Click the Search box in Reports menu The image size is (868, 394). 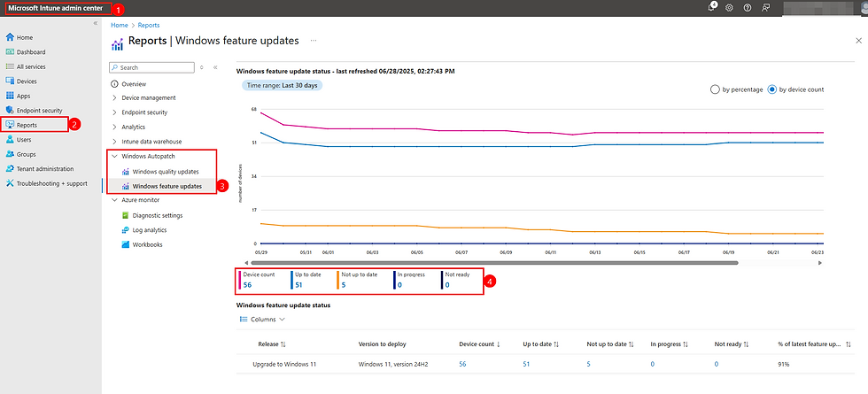(x=151, y=67)
